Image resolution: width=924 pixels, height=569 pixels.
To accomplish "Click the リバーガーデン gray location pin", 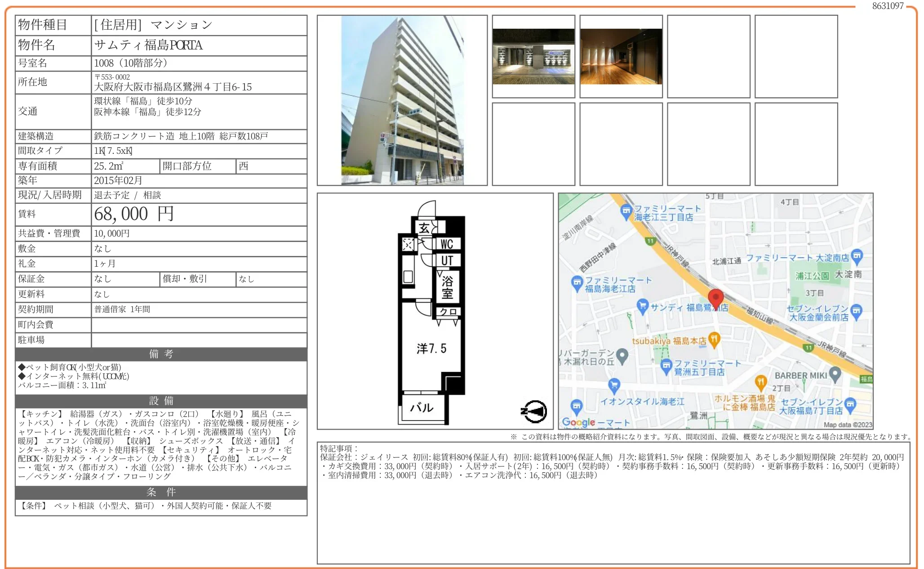I will pos(622,355).
